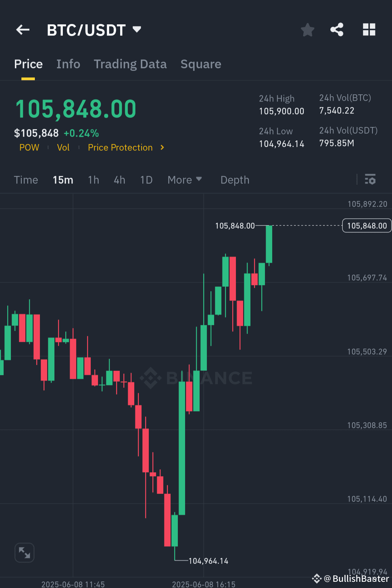View the Depth chart
Viewport: 392px width, 588px height.
coord(234,180)
